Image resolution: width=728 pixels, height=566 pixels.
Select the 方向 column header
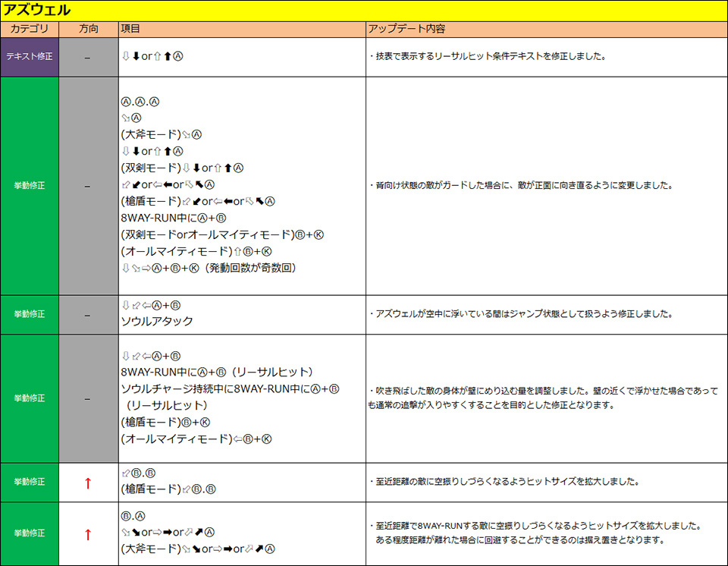tap(88, 29)
